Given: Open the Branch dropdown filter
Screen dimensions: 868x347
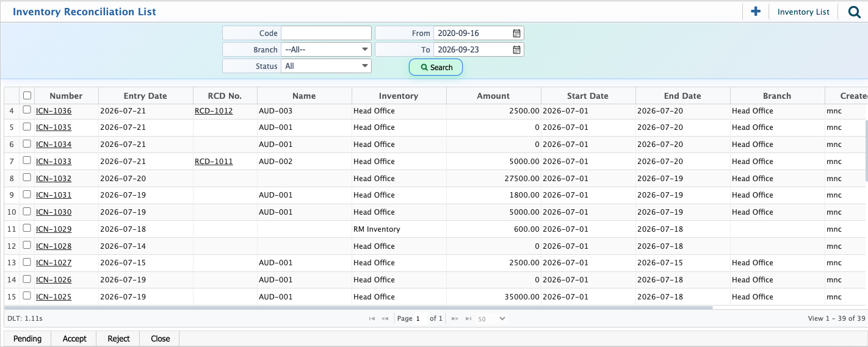Looking at the screenshot, I should pyautogui.click(x=327, y=49).
